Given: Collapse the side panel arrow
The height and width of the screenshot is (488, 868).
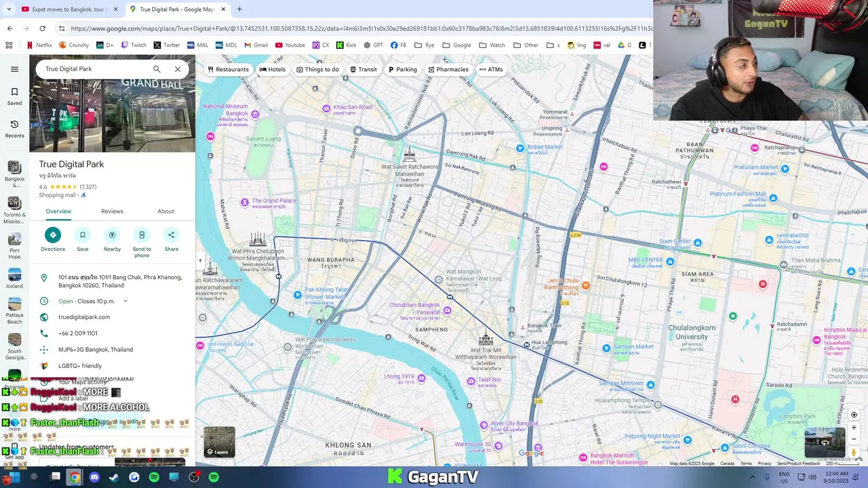Looking at the screenshot, I should click(x=199, y=260).
